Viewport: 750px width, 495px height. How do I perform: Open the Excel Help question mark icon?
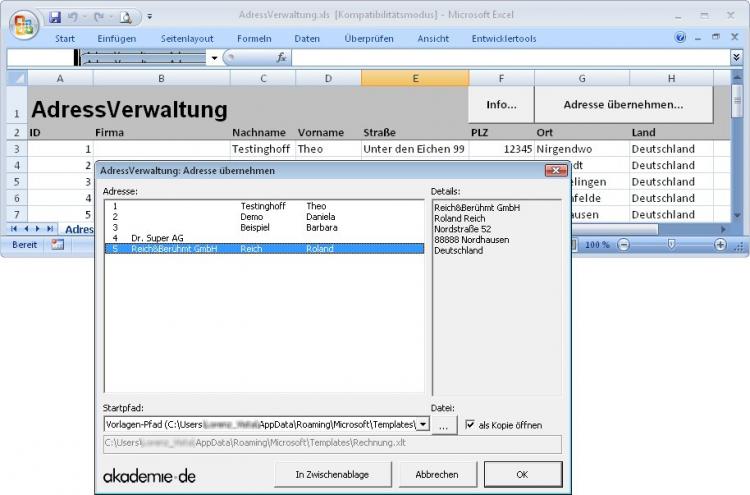[681, 38]
